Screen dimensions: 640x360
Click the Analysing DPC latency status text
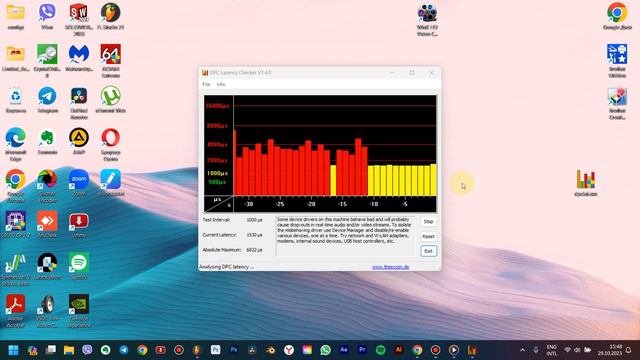pyautogui.click(x=227, y=267)
